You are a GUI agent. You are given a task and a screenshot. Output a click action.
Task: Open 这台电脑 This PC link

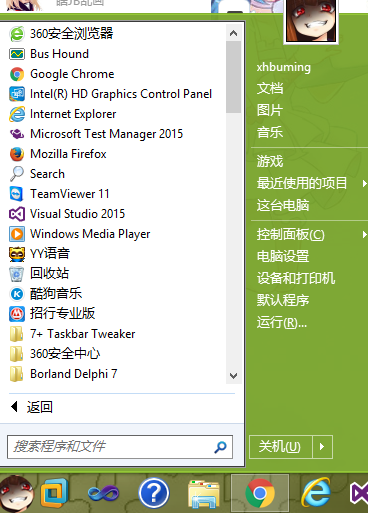(x=283, y=205)
